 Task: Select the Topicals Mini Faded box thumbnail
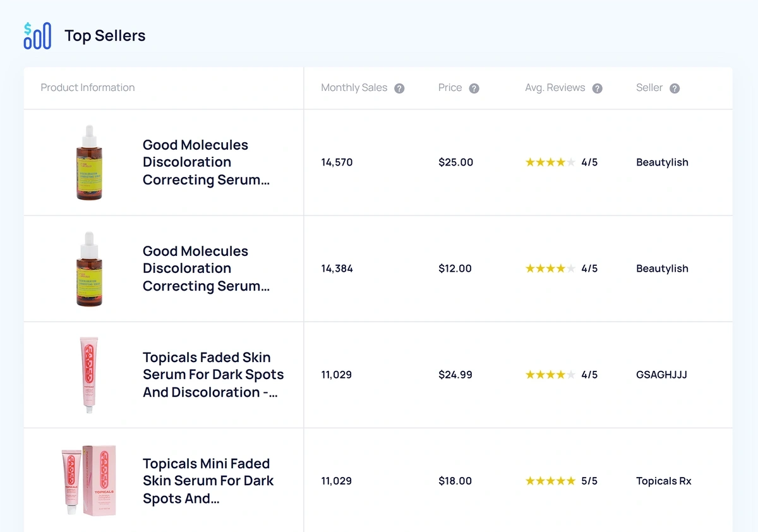pyautogui.click(x=88, y=481)
